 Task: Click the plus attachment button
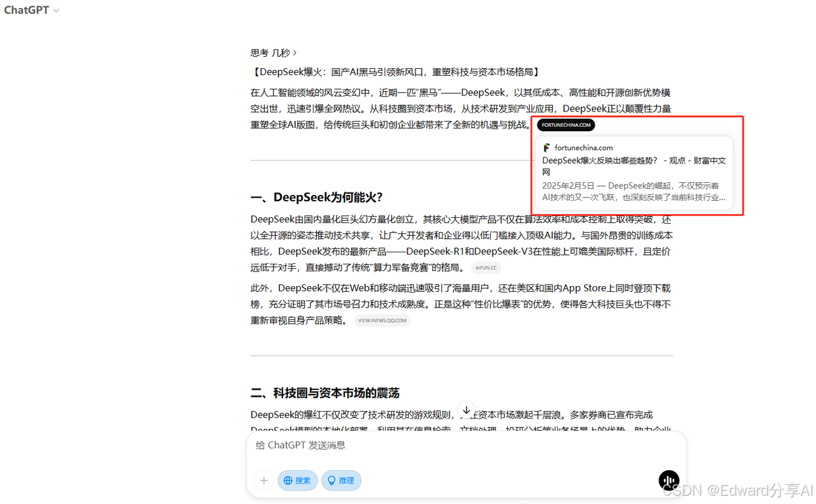(263, 480)
